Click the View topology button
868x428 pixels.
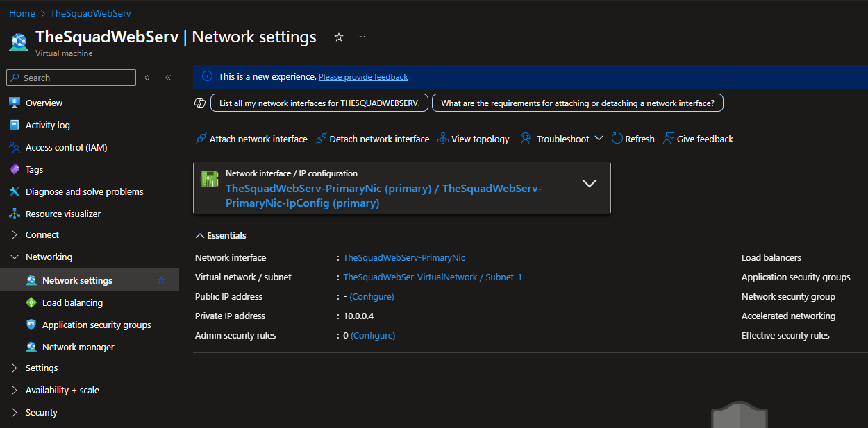(474, 139)
